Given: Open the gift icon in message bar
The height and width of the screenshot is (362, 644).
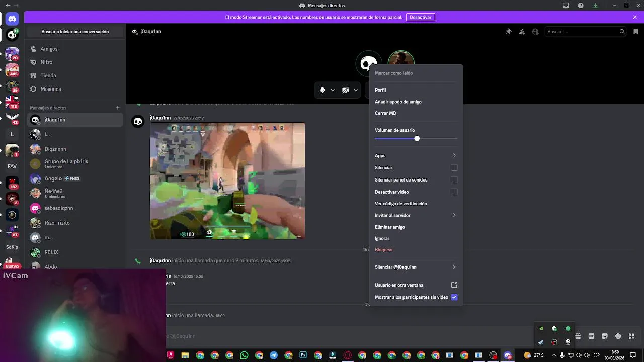Looking at the screenshot, I should click(x=578, y=336).
